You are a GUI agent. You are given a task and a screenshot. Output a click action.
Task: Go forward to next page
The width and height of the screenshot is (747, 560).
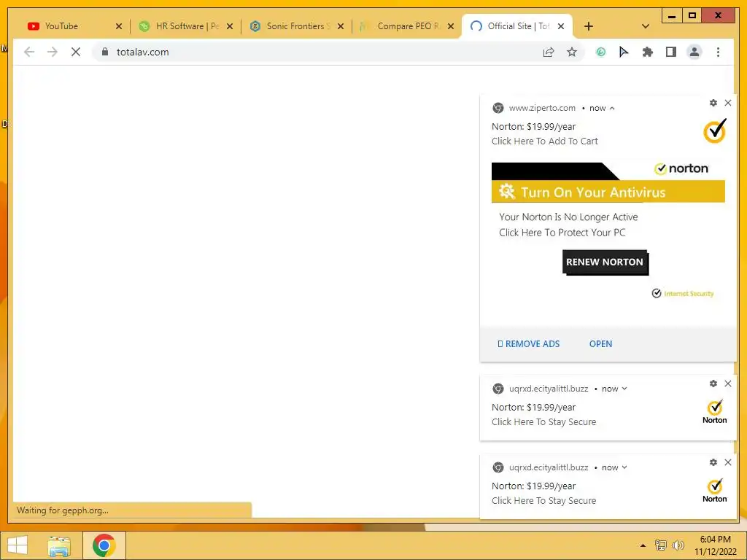(x=53, y=52)
